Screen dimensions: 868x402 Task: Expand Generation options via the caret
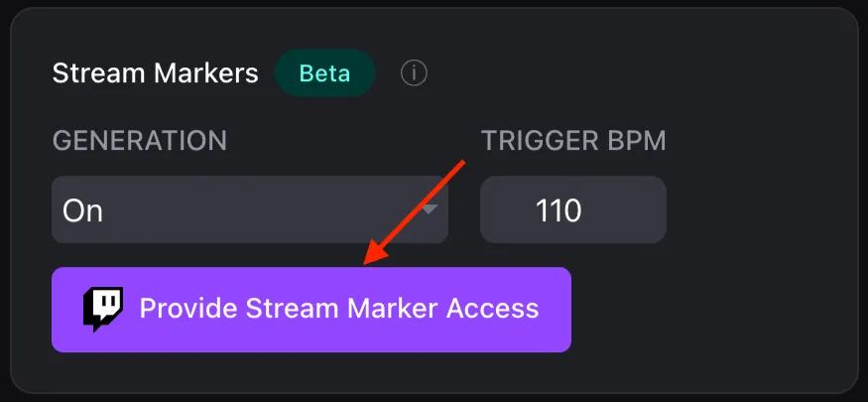point(431,209)
